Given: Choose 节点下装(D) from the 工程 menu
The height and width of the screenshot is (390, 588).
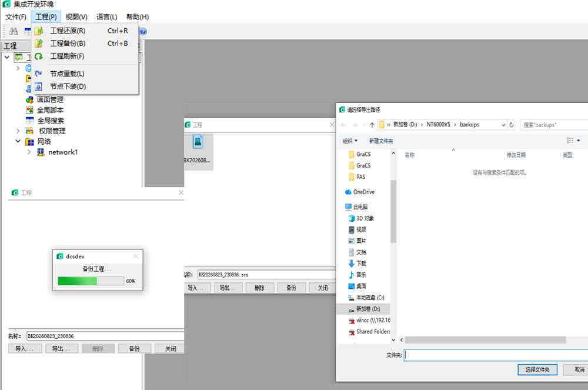Looking at the screenshot, I should (x=85, y=86).
